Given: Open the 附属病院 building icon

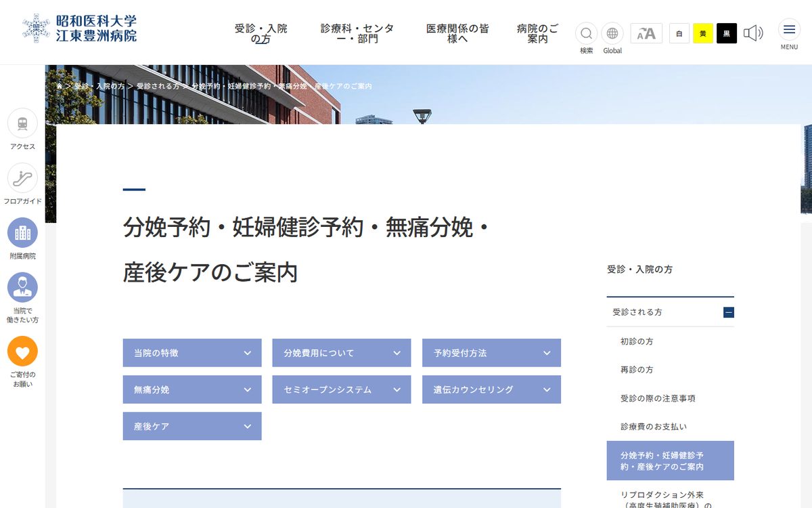Looking at the screenshot, I should pos(22,233).
